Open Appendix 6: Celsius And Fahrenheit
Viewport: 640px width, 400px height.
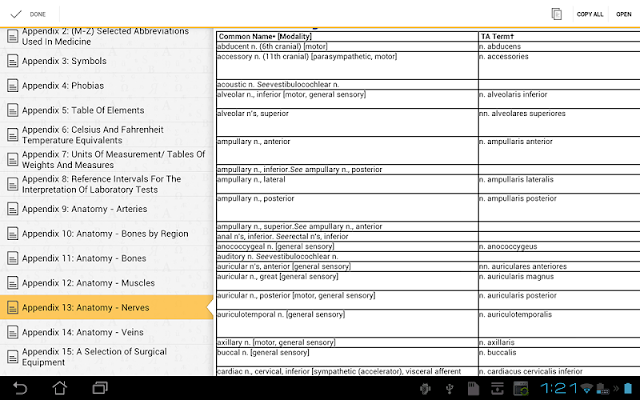tap(107, 135)
